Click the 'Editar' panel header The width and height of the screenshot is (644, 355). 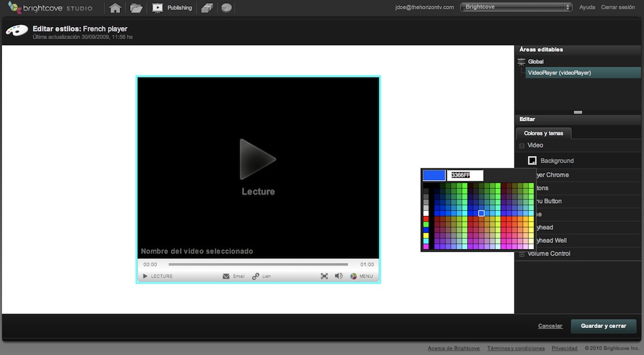578,119
